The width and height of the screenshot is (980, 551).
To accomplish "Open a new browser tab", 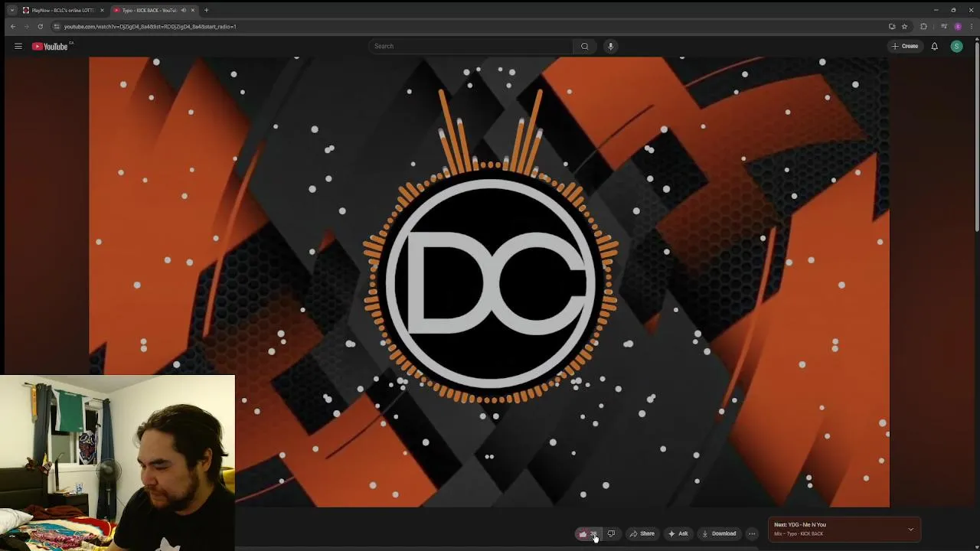I will click(x=206, y=10).
